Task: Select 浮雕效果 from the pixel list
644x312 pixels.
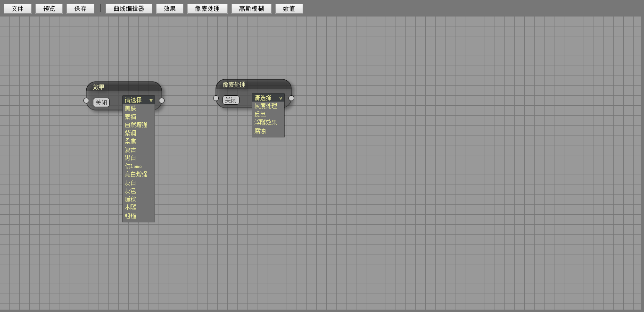Action: point(266,123)
